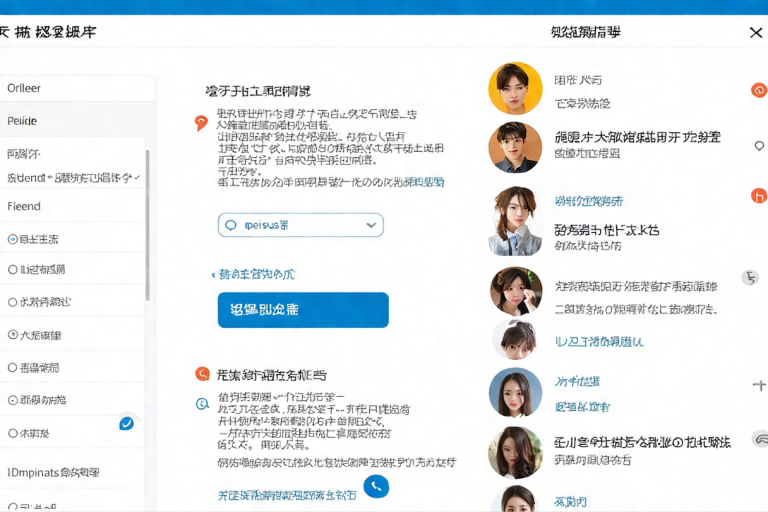
Task: Select the Pelide item in left panel
Action: 77,121
